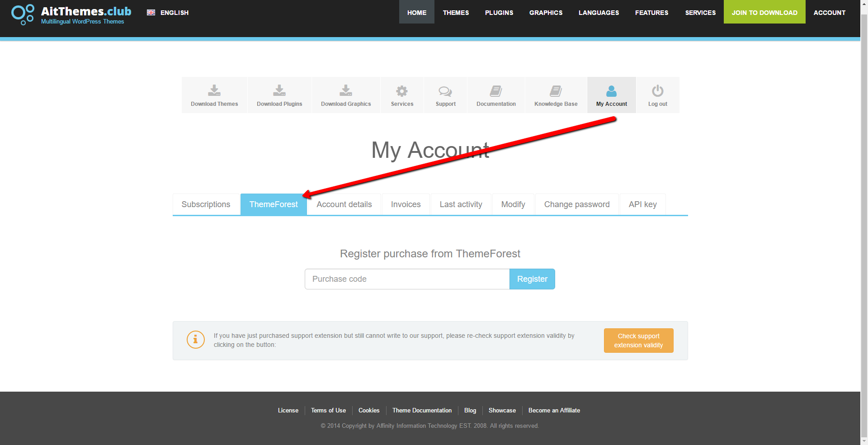Image resolution: width=868 pixels, height=445 pixels.
Task: Switch to the API key tab
Action: [x=642, y=204]
